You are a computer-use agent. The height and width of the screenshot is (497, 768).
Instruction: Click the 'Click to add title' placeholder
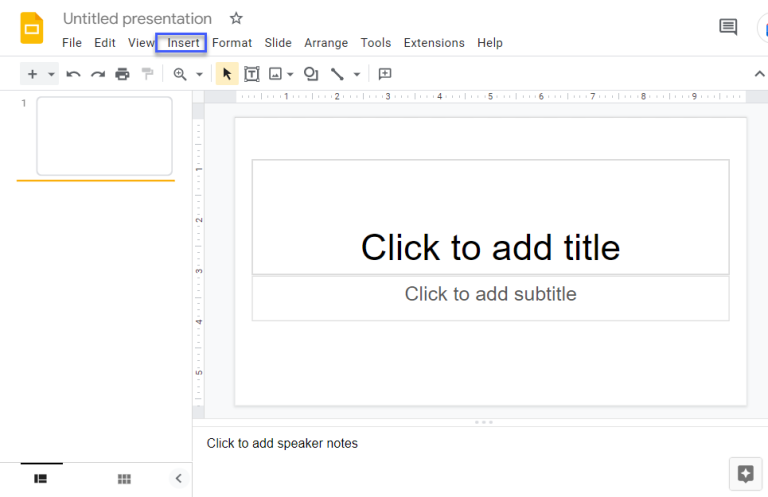tap(490, 247)
